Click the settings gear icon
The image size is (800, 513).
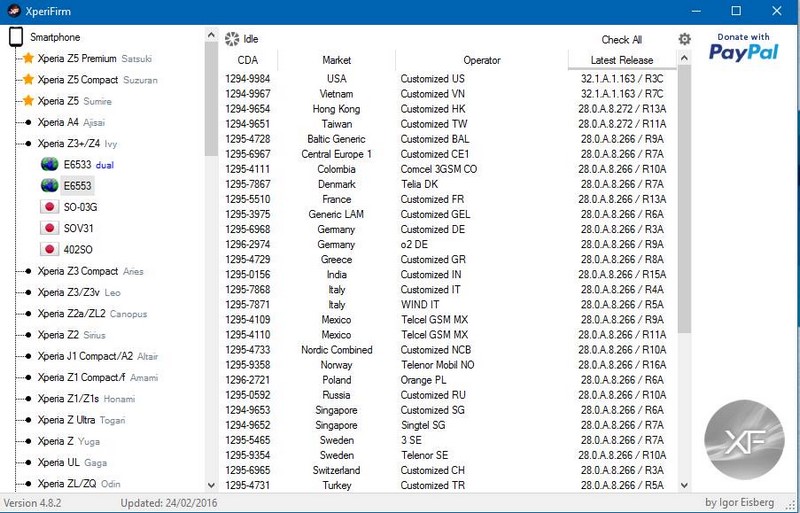tap(684, 39)
